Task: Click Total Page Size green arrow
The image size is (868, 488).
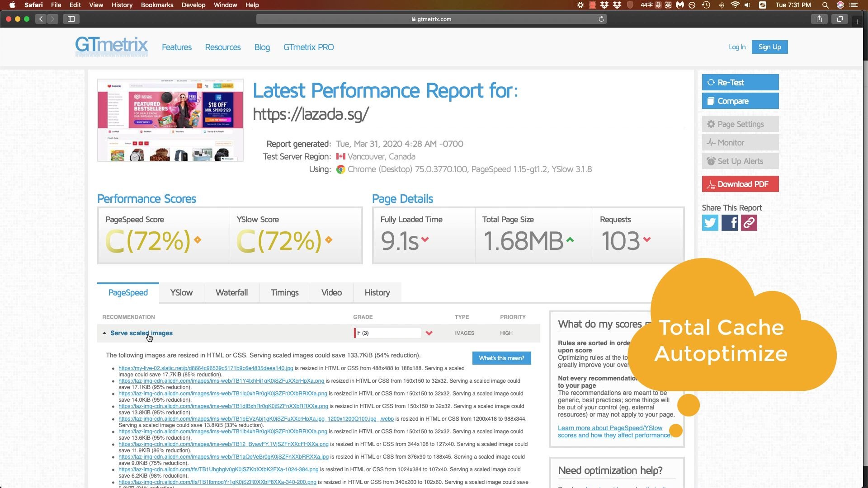Action: (x=570, y=240)
